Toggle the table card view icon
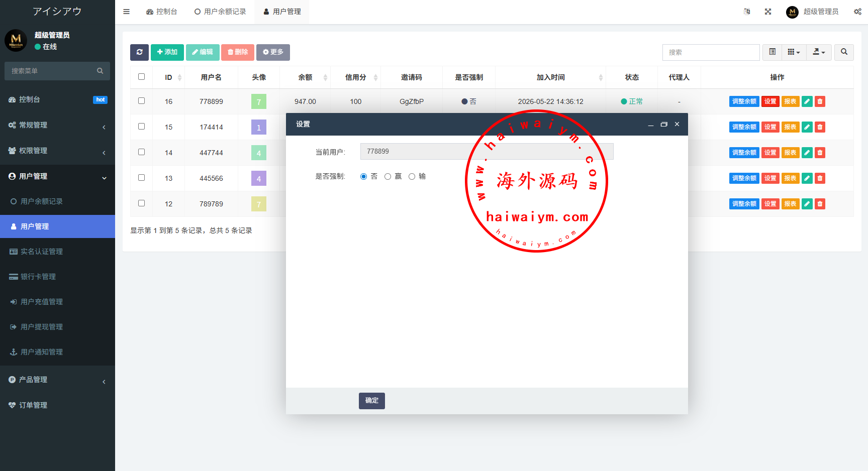 (x=773, y=52)
